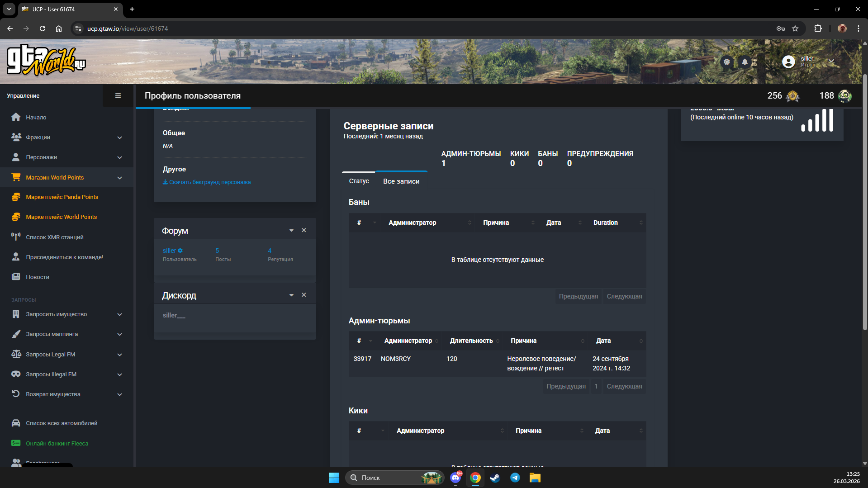Click the mask icon for Запросы Illegal FM
Viewport: 868px width, 488px height.
pyautogui.click(x=16, y=374)
